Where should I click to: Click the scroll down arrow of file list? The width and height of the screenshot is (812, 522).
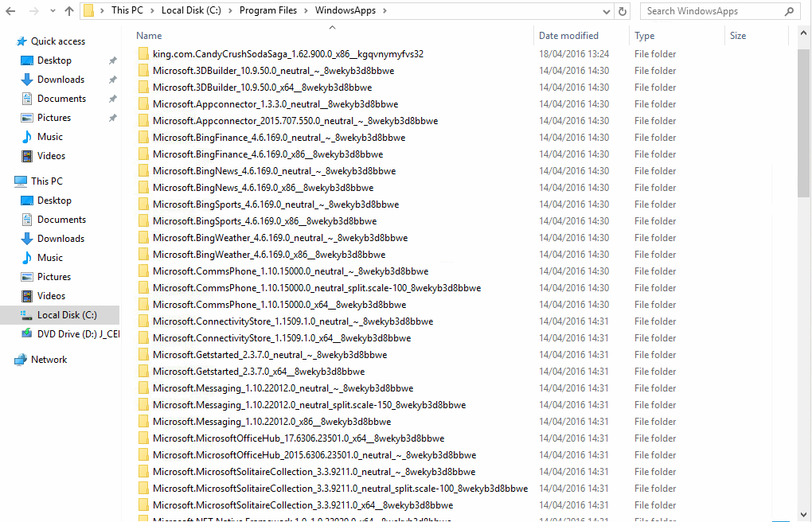coord(803,516)
